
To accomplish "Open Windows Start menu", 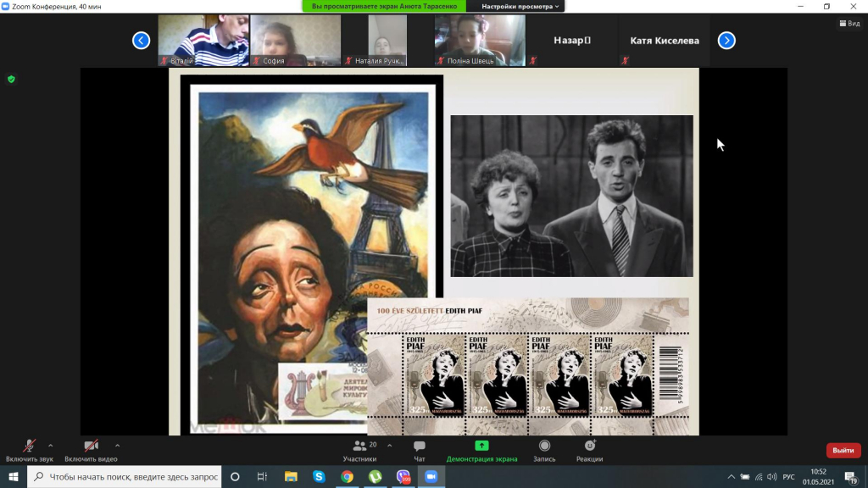I will click(14, 476).
